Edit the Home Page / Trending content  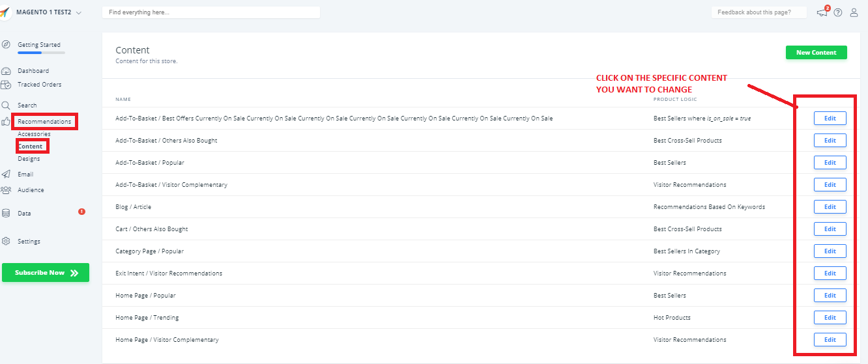pos(830,318)
